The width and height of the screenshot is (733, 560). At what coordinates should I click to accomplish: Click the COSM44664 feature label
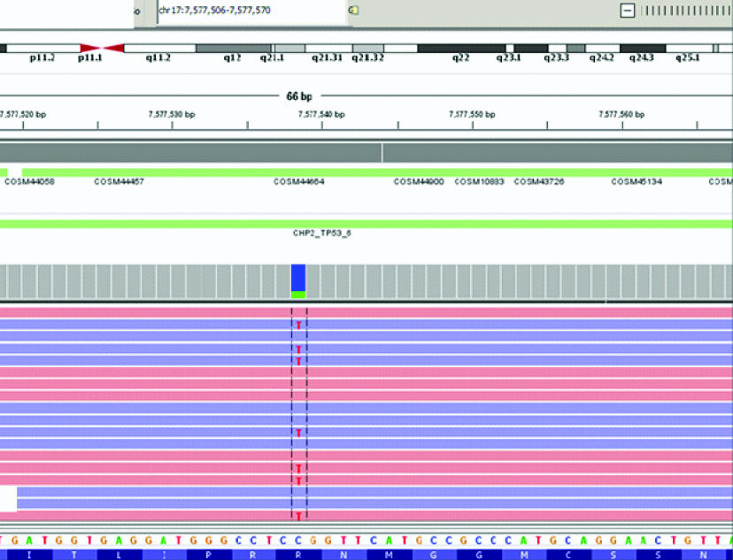point(299,181)
